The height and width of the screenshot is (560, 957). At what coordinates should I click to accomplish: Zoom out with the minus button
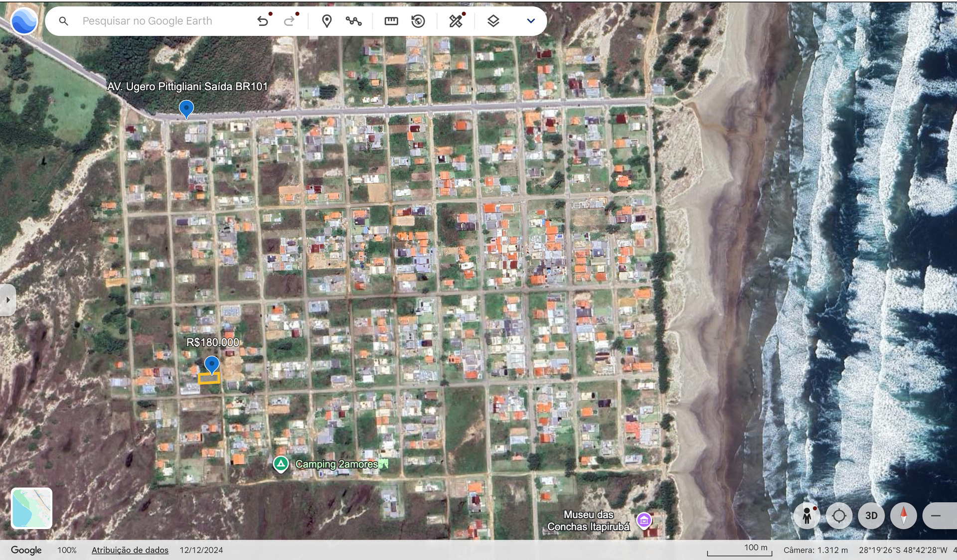936,516
